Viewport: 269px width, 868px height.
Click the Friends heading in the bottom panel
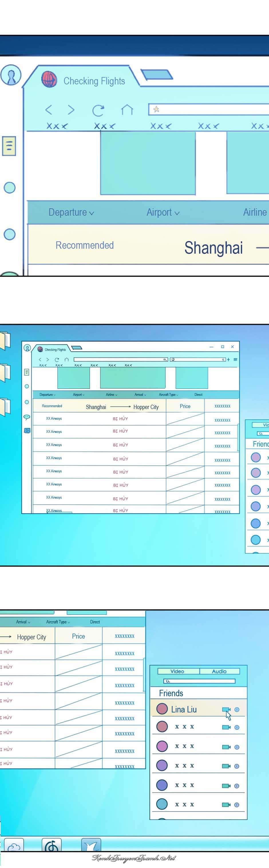[171, 693]
